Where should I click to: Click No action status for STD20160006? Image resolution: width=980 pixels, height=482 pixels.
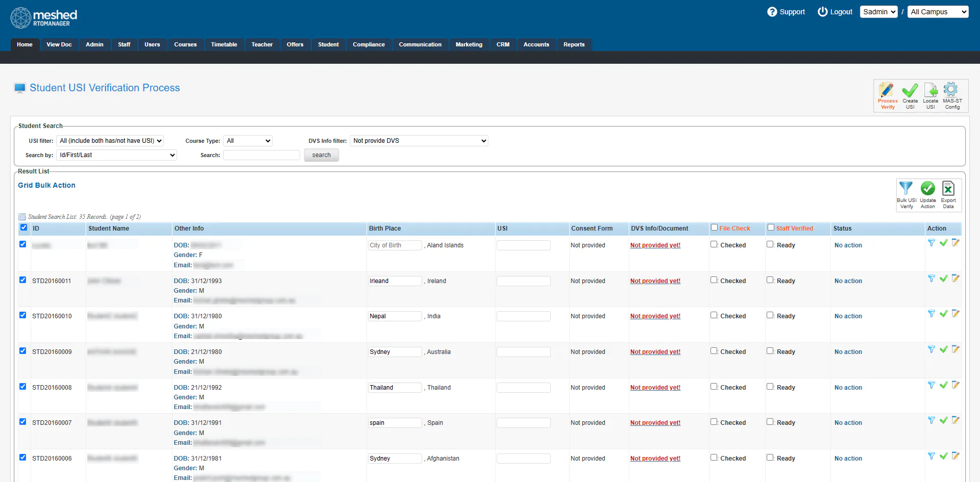[848, 459]
